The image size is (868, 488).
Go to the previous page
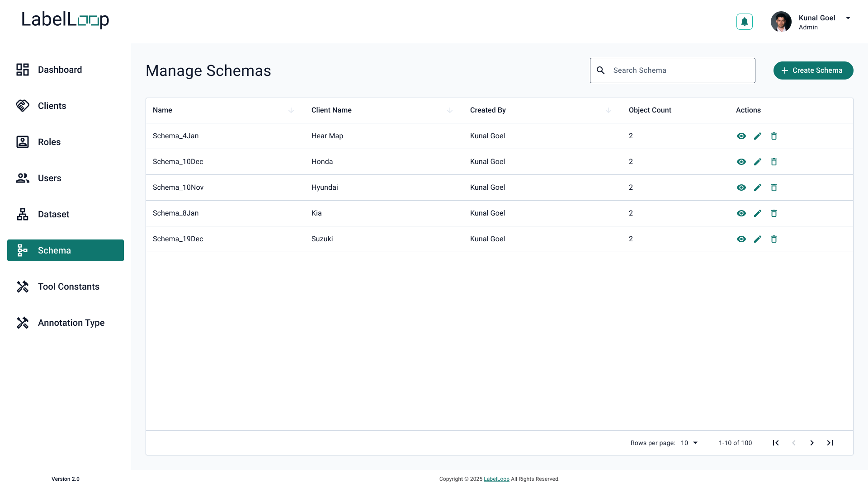(793, 443)
